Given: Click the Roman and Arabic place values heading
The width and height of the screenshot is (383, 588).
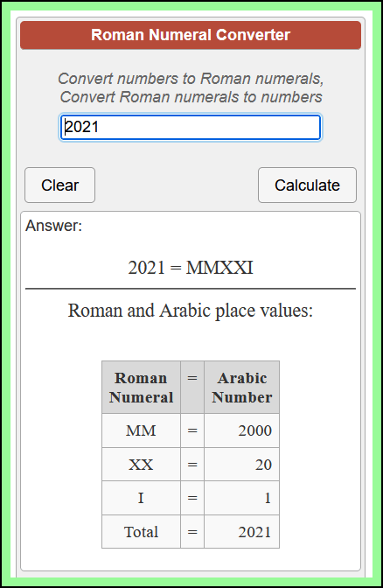Looking at the screenshot, I should (191, 311).
